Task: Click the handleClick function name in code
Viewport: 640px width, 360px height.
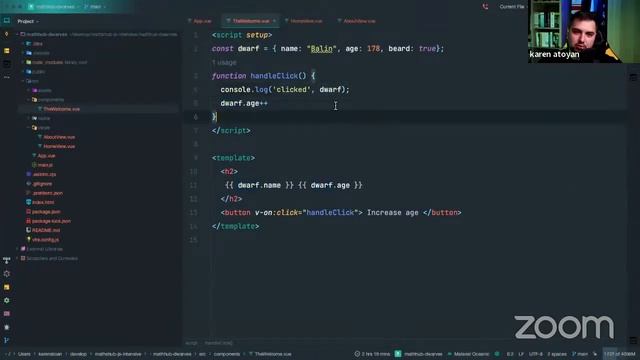Action: coord(274,76)
